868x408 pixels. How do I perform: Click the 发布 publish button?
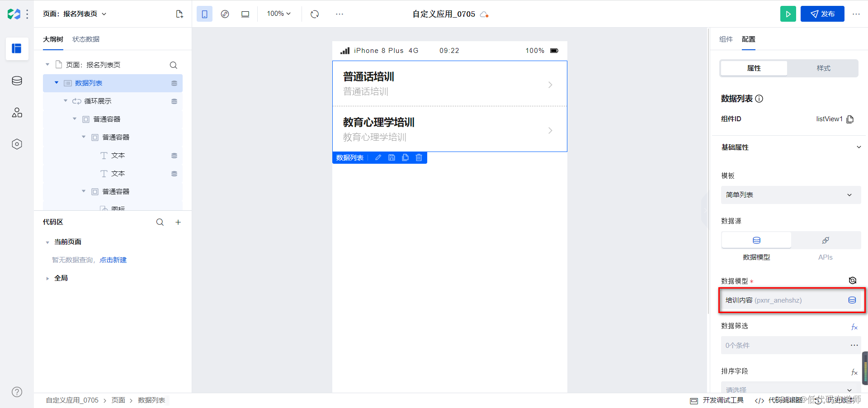pyautogui.click(x=822, y=14)
